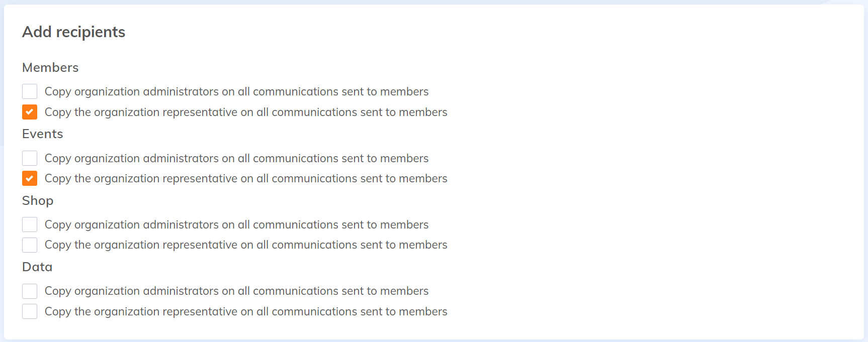The height and width of the screenshot is (342, 868).
Task: Check Shop copy organization administrators checkbox
Action: [30, 224]
